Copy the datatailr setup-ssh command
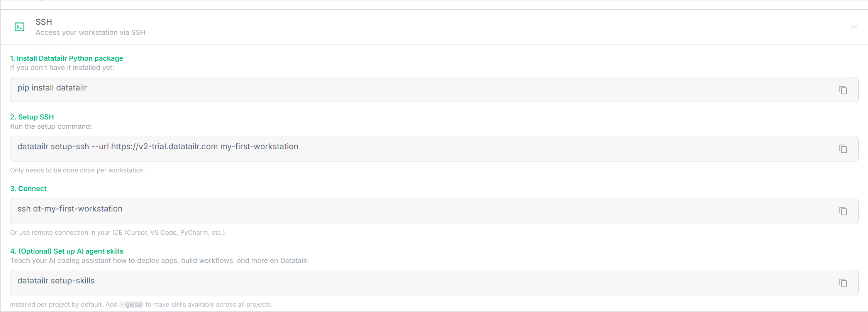This screenshot has height=312, width=868. (843, 149)
